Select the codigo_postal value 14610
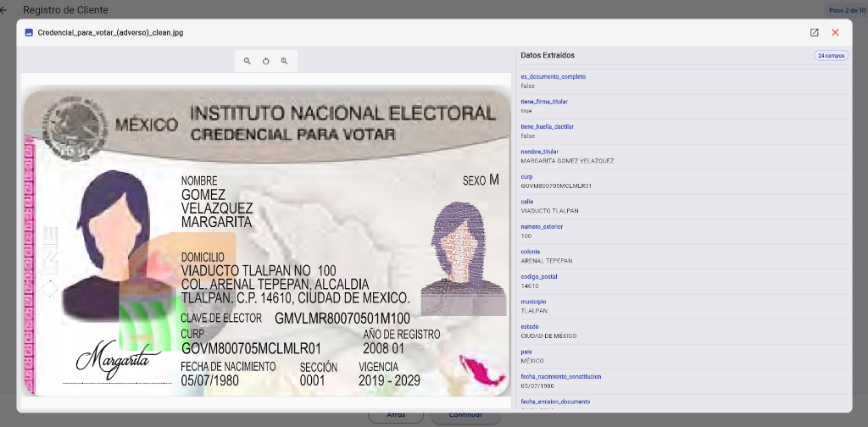 point(530,286)
